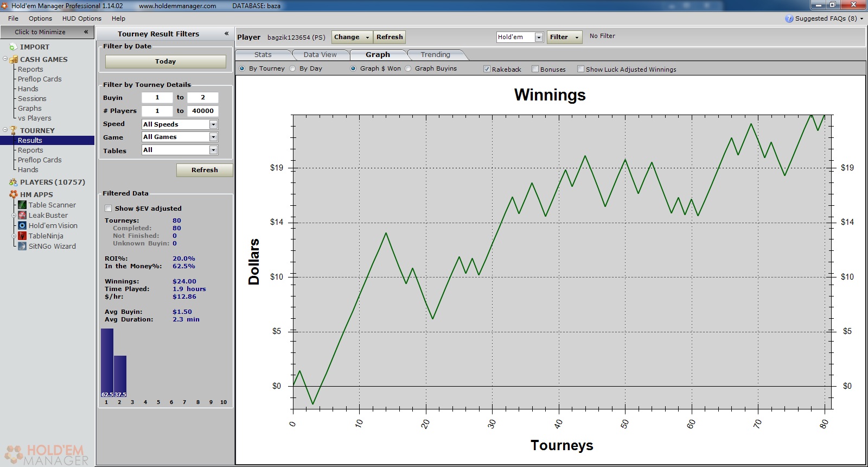Screen dimensions: 868x467
Task: Enable Show Luck Adjusted Winnings
Action: tap(581, 69)
